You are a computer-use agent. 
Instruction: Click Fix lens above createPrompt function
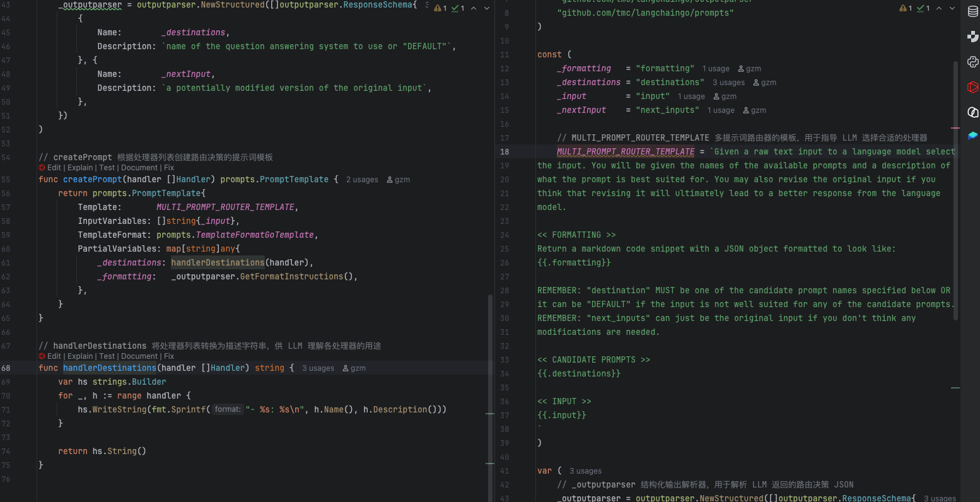[x=169, y=168]
